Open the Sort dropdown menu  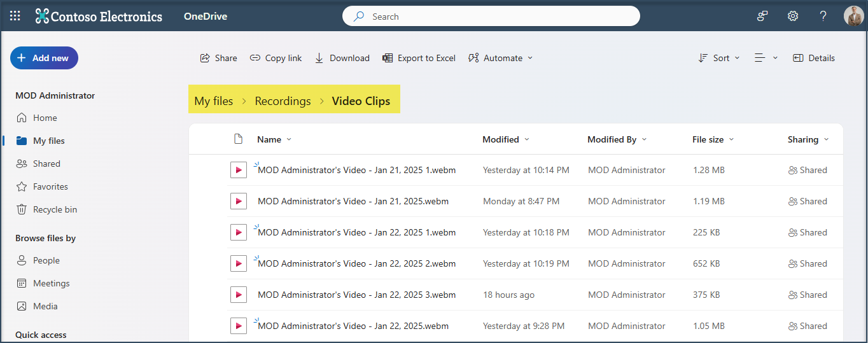(x=719, y=58)
